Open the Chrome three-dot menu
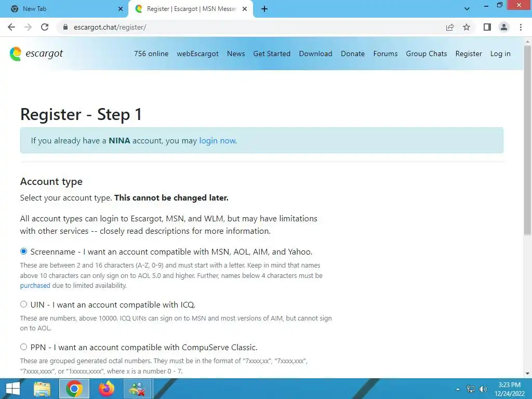 [521, 27]
